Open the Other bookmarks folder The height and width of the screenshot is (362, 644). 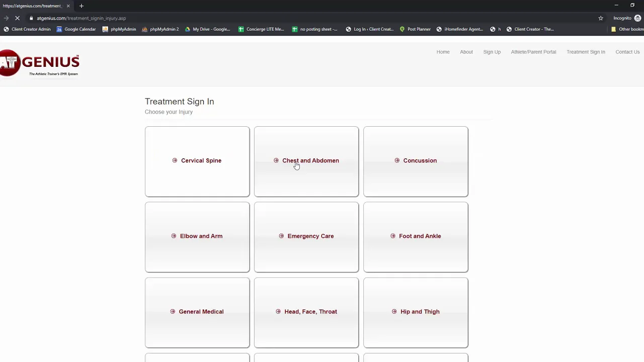(627, 29)
